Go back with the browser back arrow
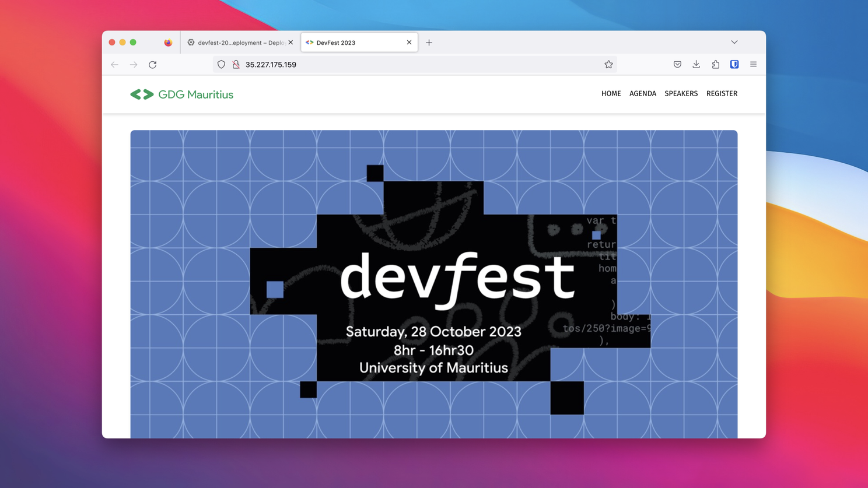Image resolution: width=868 pixels, height=488 pixels. 114,65
